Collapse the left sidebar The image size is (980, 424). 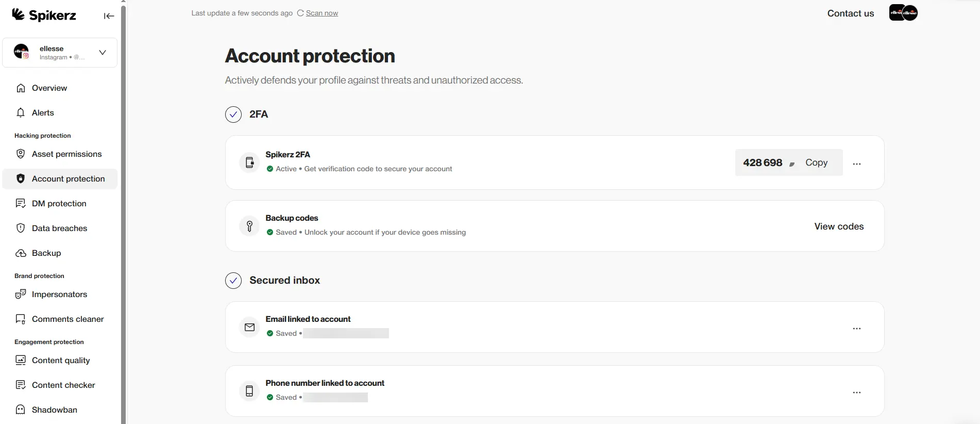tap(109, 16)
